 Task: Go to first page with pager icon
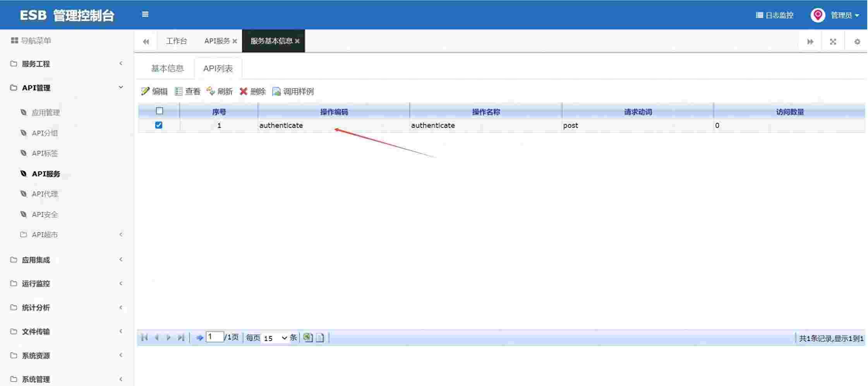(x=144, y=338)
